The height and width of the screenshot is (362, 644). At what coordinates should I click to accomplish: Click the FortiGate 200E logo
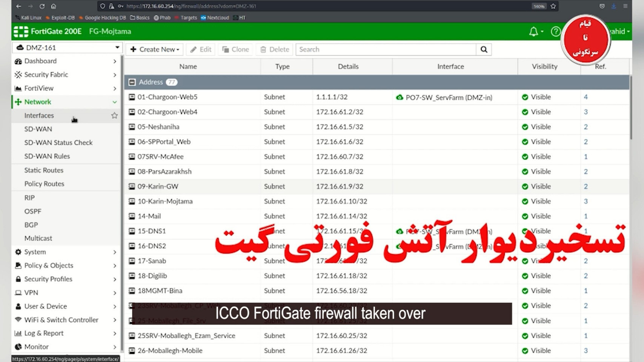pos(48,31)
